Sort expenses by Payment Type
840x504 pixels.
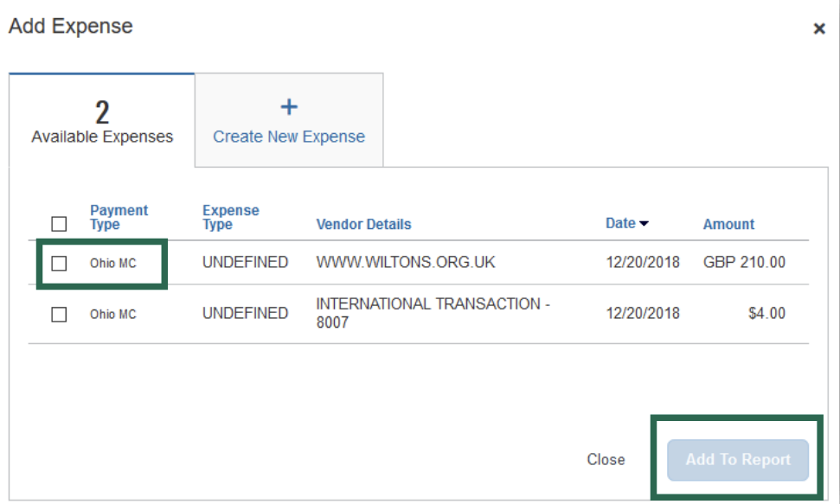pyautogui.click(x=119, y=216)
